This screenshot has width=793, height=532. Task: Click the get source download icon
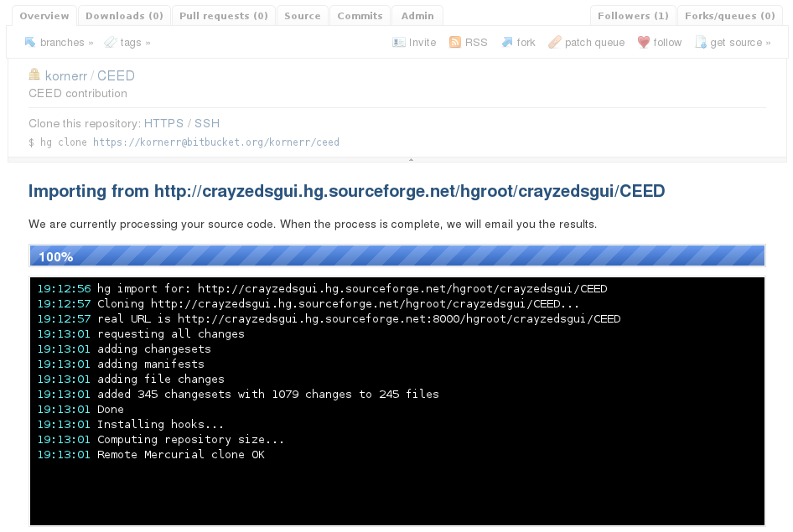pos(701,43)
